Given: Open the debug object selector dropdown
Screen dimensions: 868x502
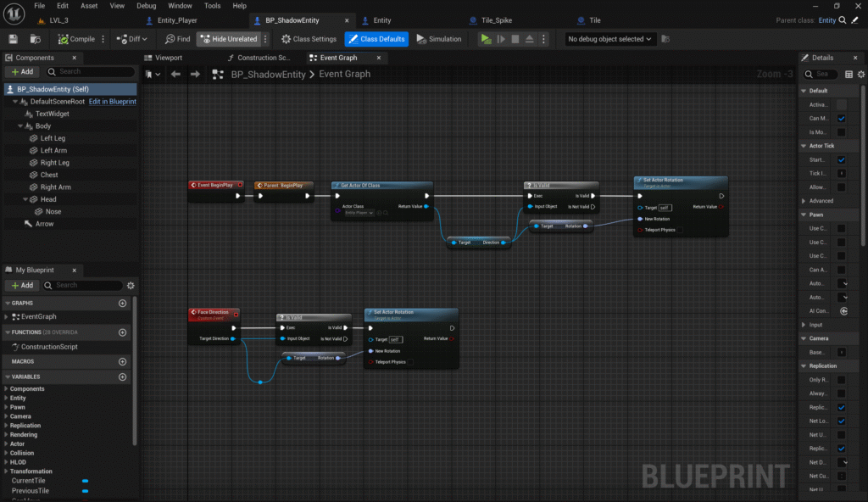Looking at the screenshot, I should coord(609,39).
